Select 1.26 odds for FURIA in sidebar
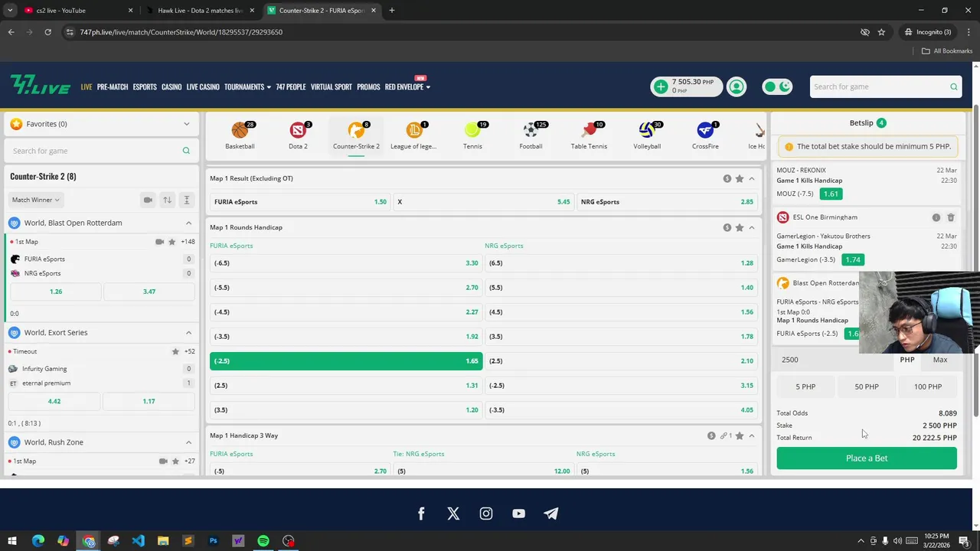Screen dimensions: 980x551 click(55, 292)
